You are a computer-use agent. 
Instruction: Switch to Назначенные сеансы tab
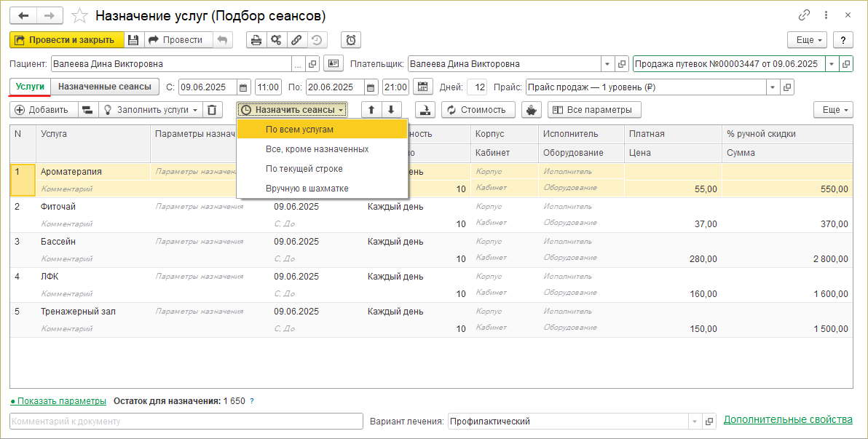pyautogui.click(x=104, y=87)
